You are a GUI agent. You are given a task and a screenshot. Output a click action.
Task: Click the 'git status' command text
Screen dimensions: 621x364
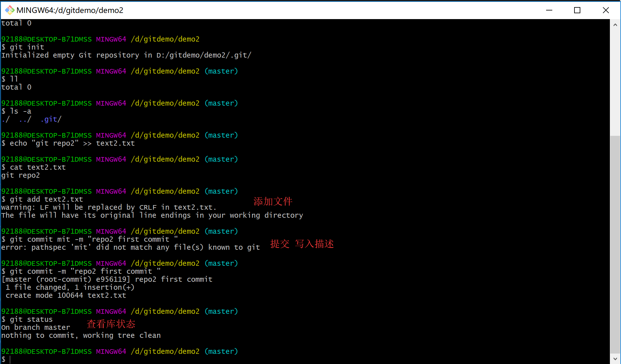coord(31,319)
